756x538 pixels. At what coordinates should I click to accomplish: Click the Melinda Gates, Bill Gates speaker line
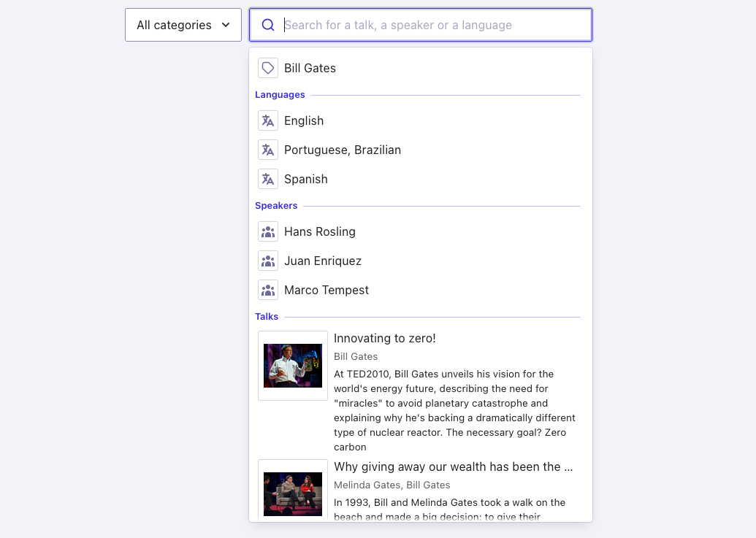(392, 485)
